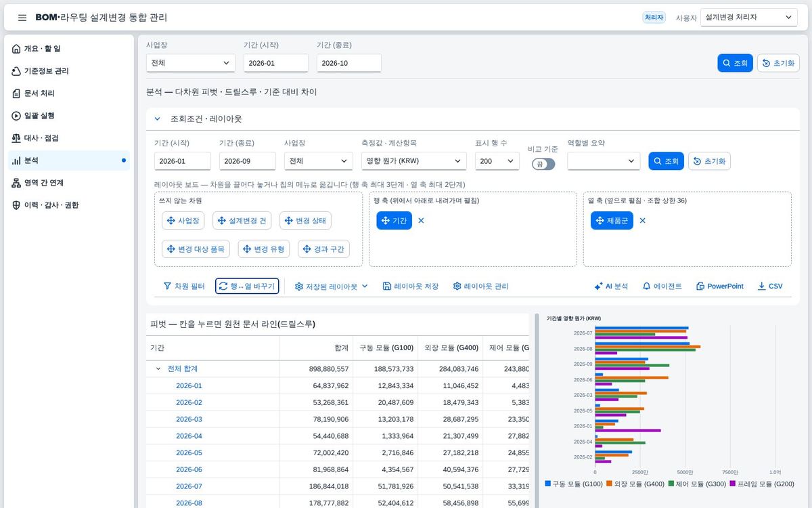The height and width of the screenshot is (508, 812).
Task: Select 분석 in the sidebar
Action: click(x=69, y=161)
